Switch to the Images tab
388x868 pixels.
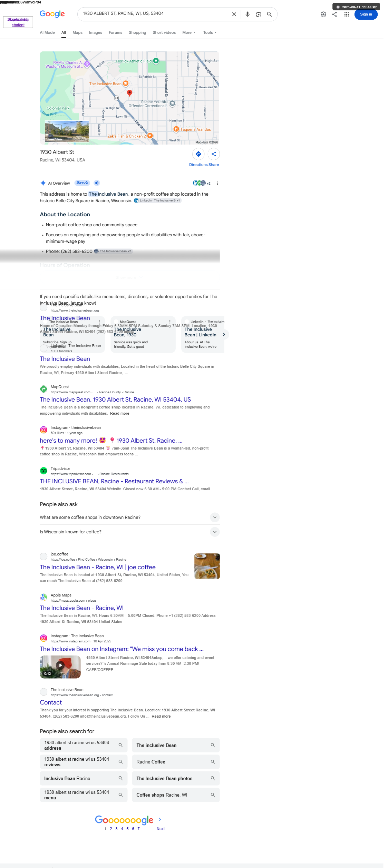point(96,32)
